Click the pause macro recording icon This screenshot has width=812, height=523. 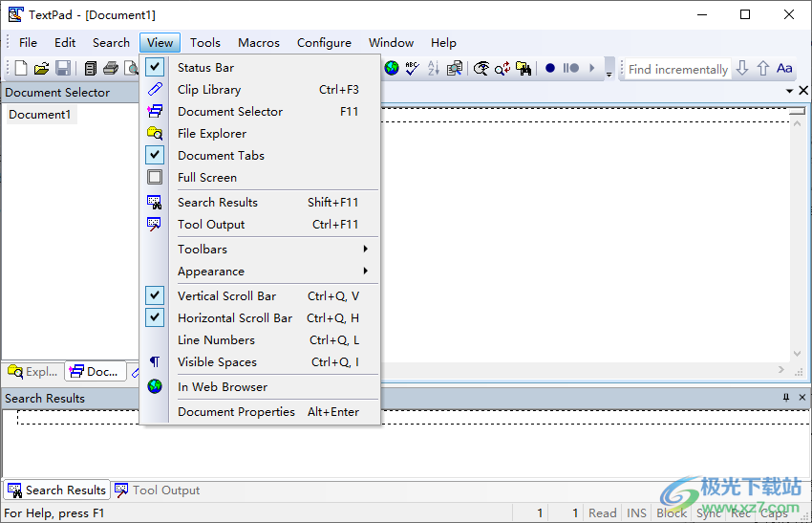click(570, 68)
